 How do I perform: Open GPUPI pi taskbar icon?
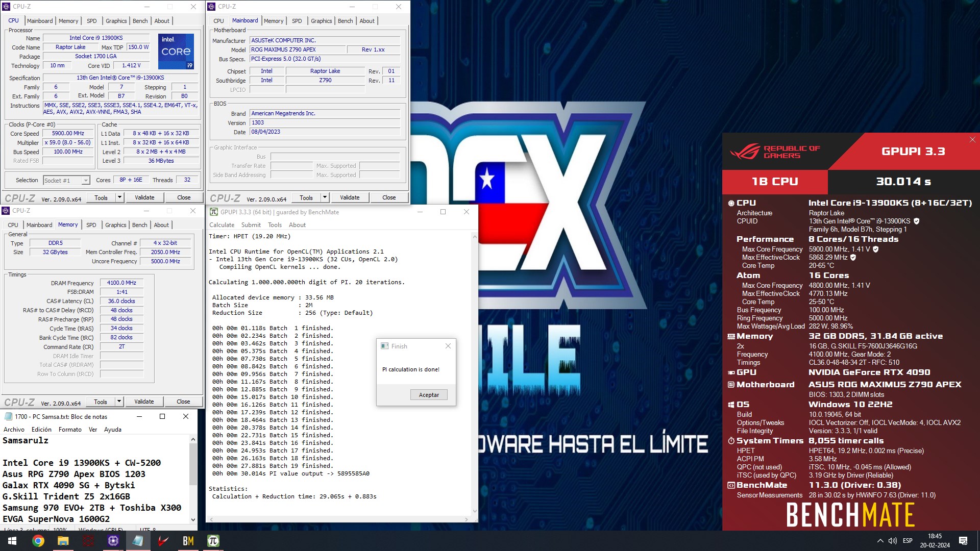[x=213, y=541]
